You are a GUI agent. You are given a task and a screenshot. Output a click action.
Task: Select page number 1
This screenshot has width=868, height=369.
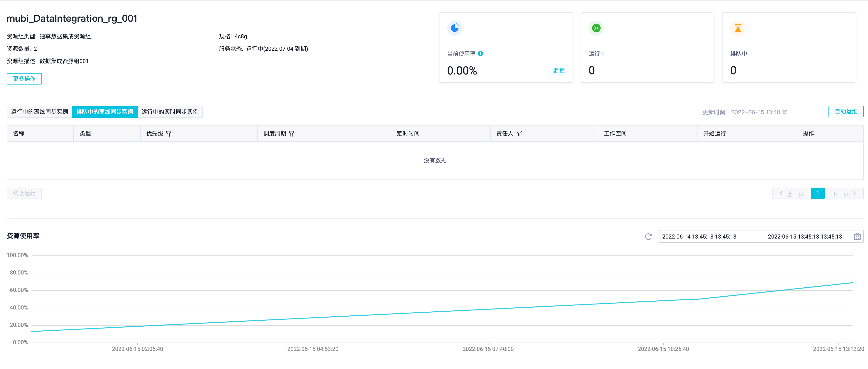click(818, 194)
